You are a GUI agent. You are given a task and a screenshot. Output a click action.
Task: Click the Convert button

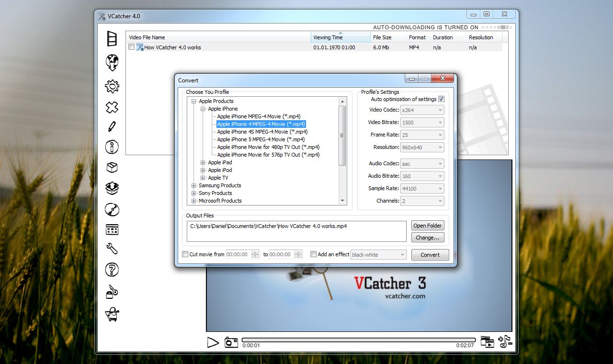430,255
